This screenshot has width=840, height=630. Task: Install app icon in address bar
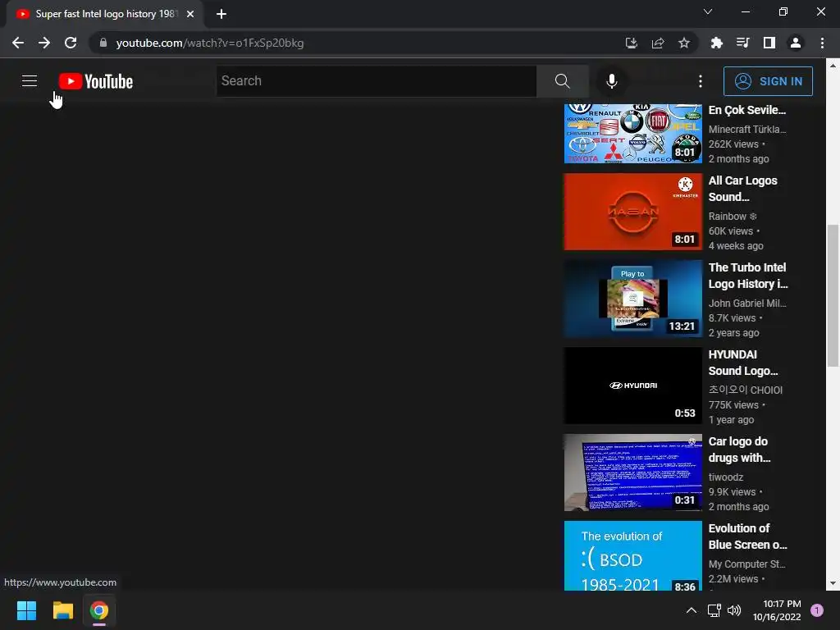click(x=631, y=43)
